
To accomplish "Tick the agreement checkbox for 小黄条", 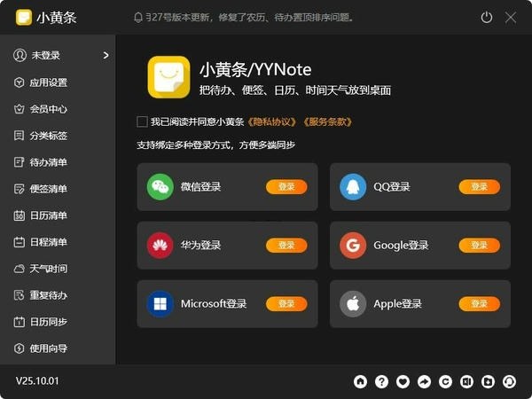I will pyautogui.click(x=142, y=121).
